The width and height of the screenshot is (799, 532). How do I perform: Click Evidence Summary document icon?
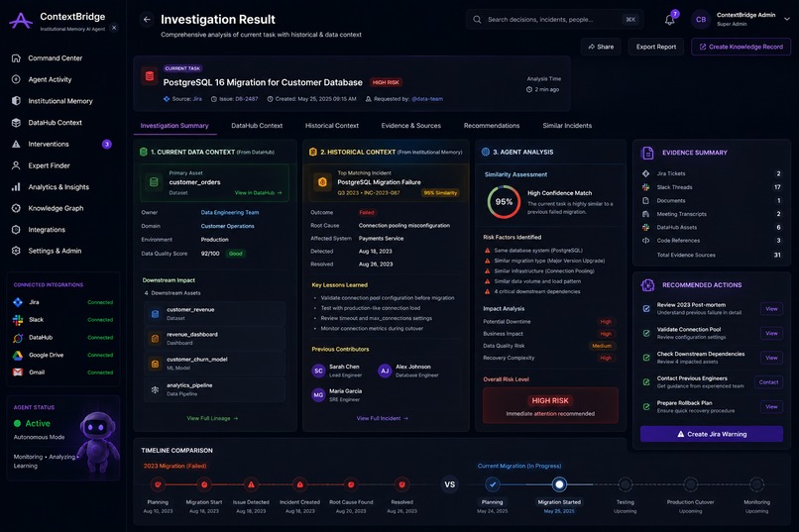click(647, 153)
